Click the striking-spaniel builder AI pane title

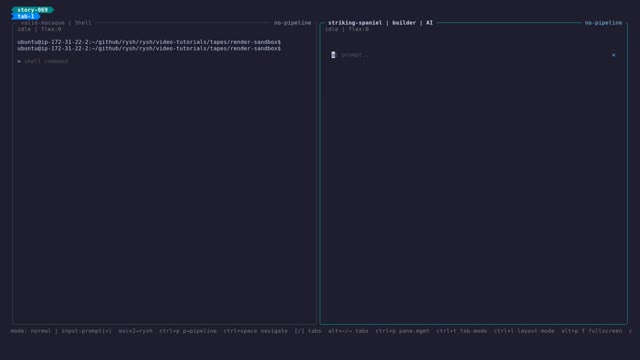[380, 23]
